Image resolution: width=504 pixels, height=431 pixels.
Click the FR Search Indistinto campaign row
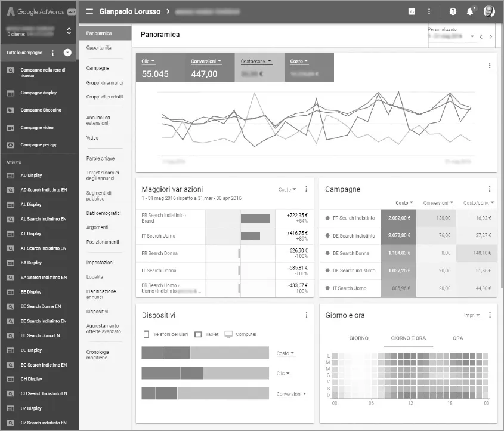354,218
